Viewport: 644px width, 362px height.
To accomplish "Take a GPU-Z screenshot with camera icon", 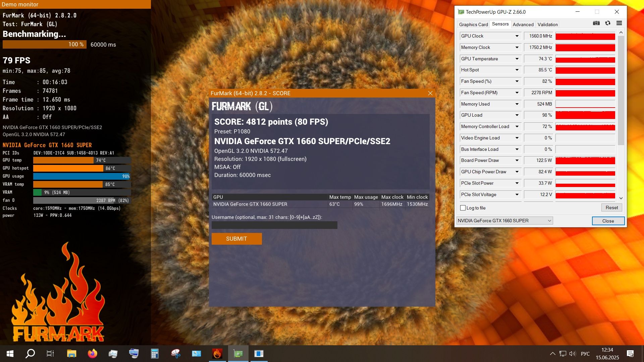I will pyautogui.click(x=596, y=23).
